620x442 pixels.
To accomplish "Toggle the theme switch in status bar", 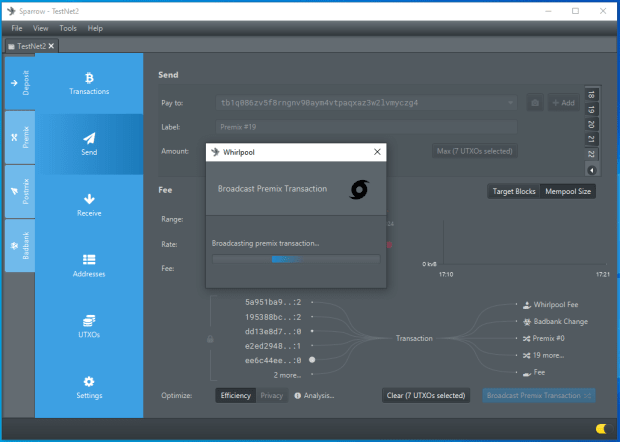I will pyautogui.click(x=602, y=429).
